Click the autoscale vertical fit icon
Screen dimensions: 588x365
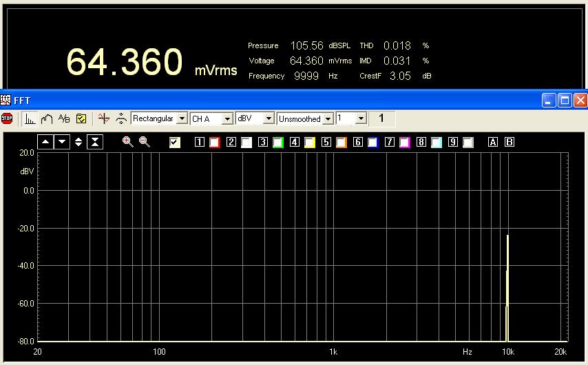(x=95, y=142)
